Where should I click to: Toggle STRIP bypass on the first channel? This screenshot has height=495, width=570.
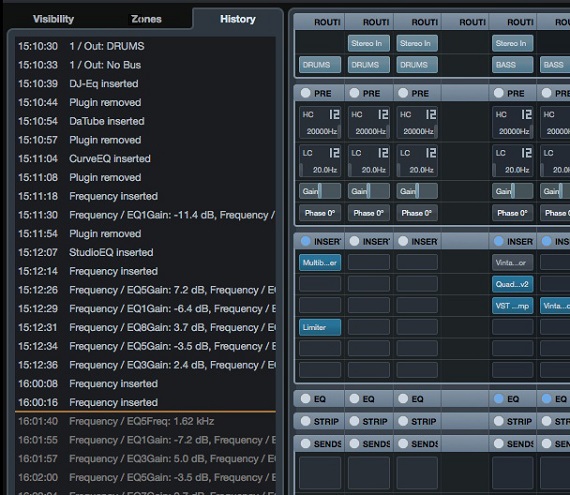coord(305,421)
